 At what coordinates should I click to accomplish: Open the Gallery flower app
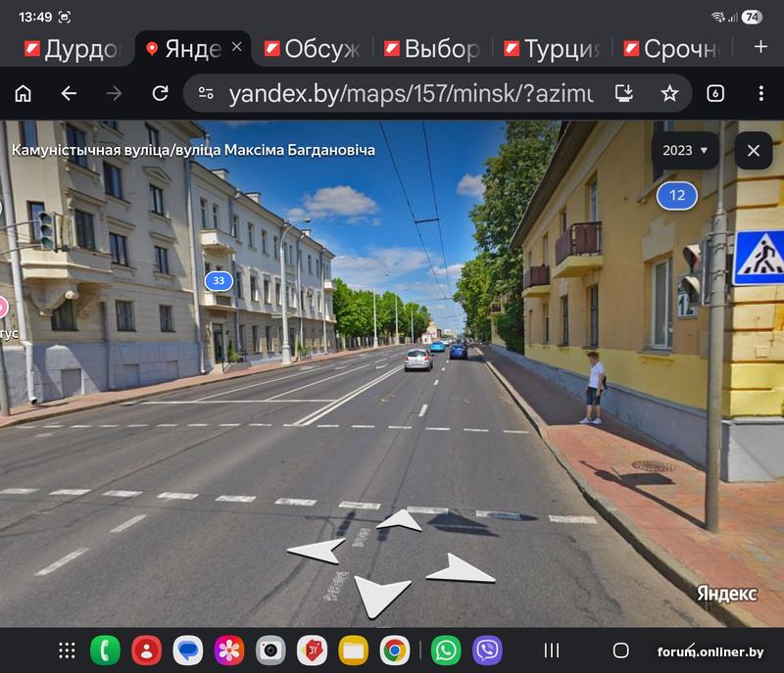coord(229,650)
